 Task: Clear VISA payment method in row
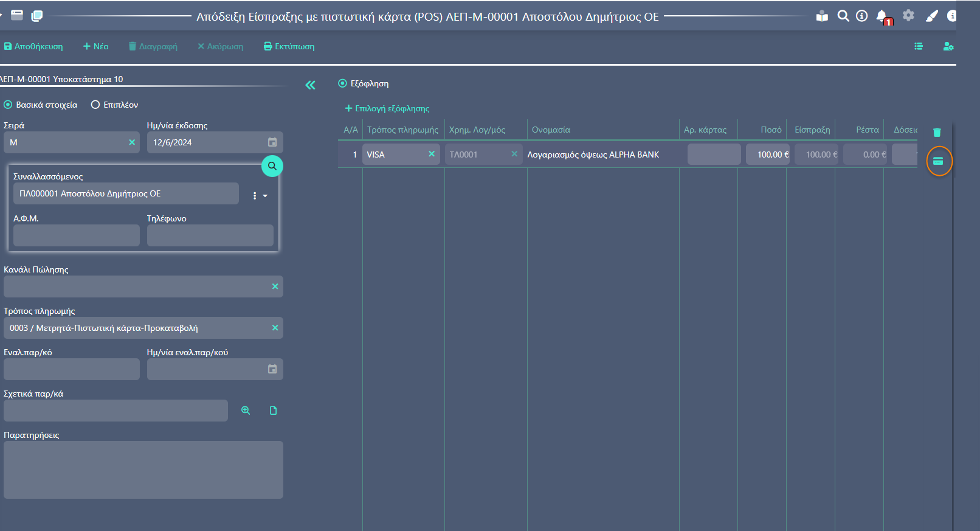tap(432, 154)
